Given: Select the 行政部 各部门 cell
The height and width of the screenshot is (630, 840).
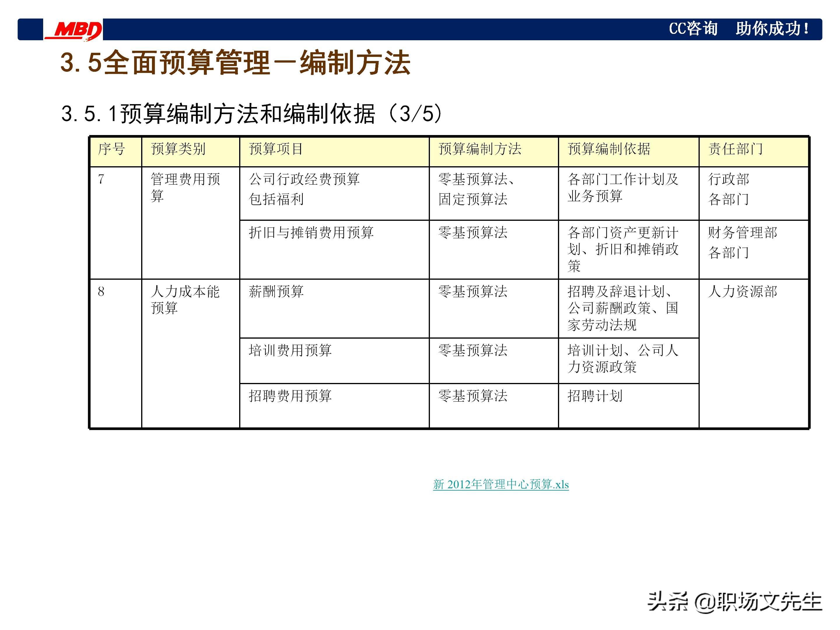Looking at the screenshot, I should pos(754,193).
